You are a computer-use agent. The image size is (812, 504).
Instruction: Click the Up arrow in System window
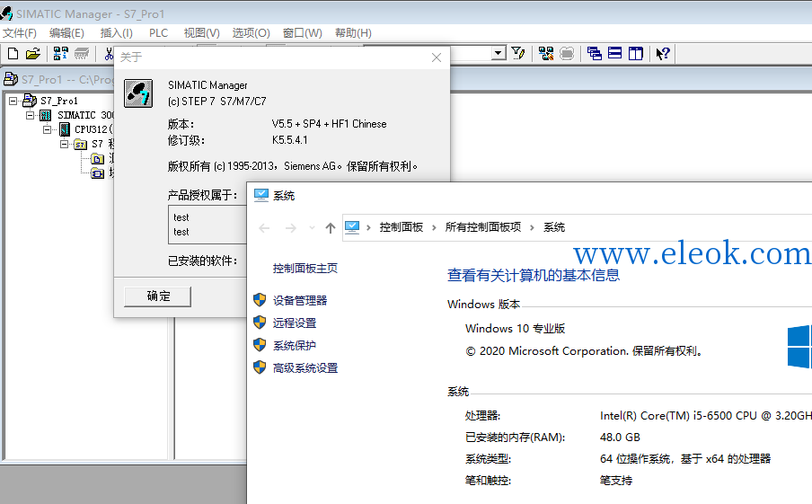tap(331, 228)
